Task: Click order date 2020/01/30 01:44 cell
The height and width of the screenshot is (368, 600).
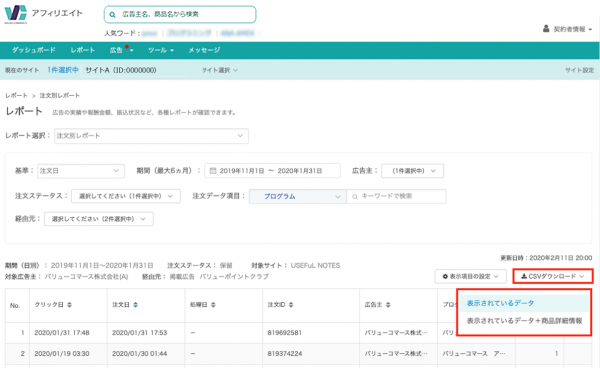Action: (x=139, y=353)
